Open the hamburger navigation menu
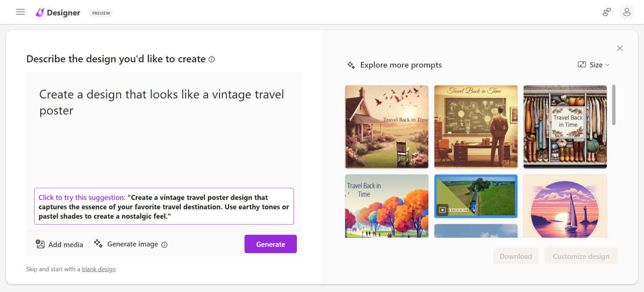 click(x=21, y=12)
